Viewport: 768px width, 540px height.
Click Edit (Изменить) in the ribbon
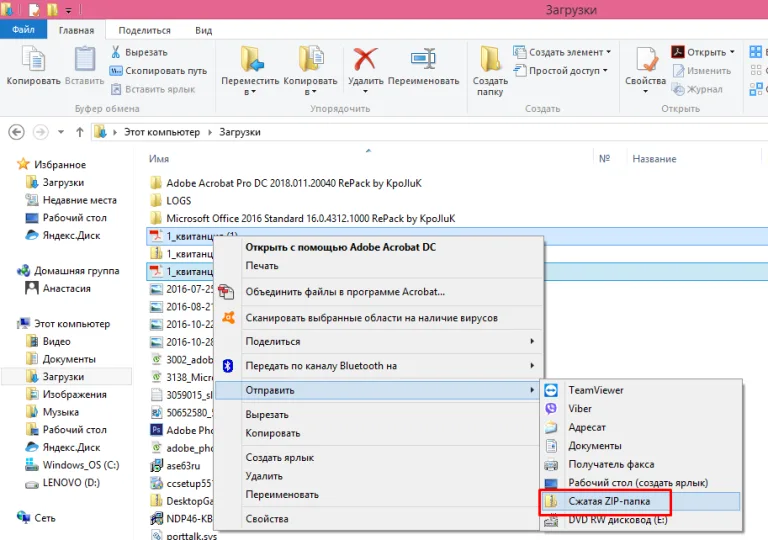click(702, 71)
